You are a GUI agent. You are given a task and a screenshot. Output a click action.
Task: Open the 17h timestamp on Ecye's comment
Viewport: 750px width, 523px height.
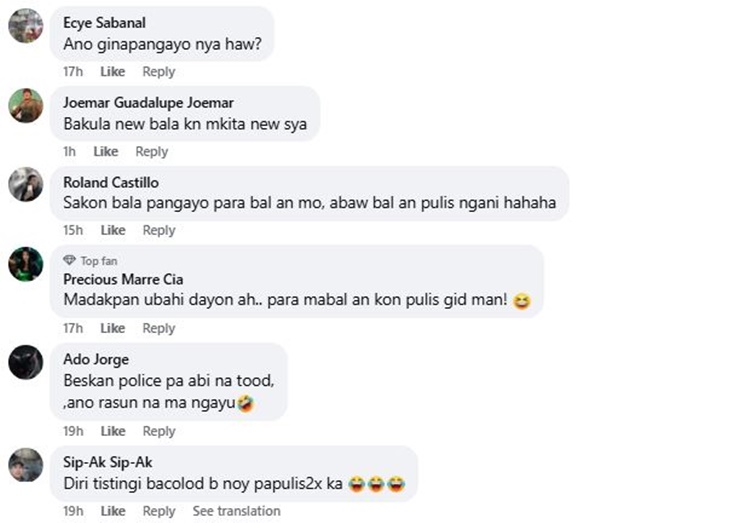click(x=73, y=72)
